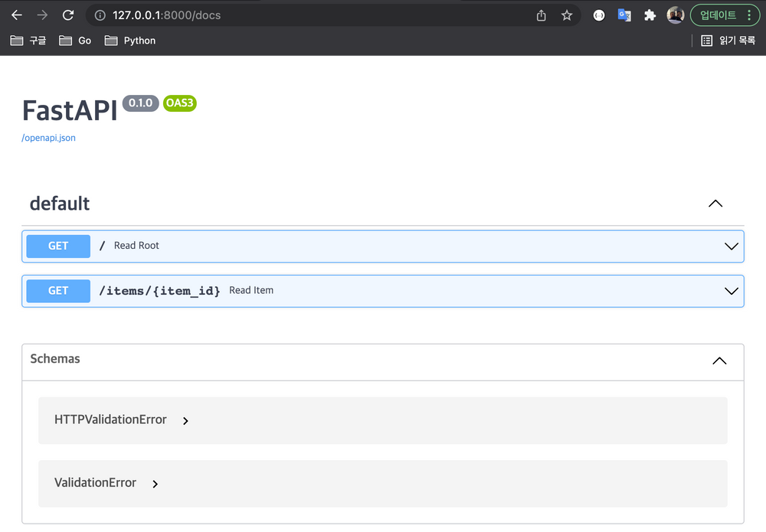Screen dimensions: 766x532
Task: Open the user profile avatar
Action: 675,15
